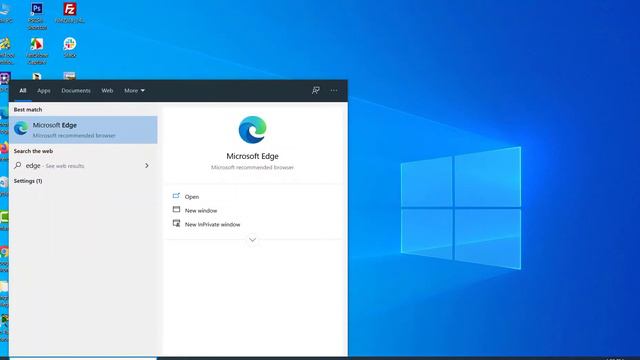This screenshot has height=360, width=640.
Task: Open the red-and-green sail icon on desktop
Action: 37,44
